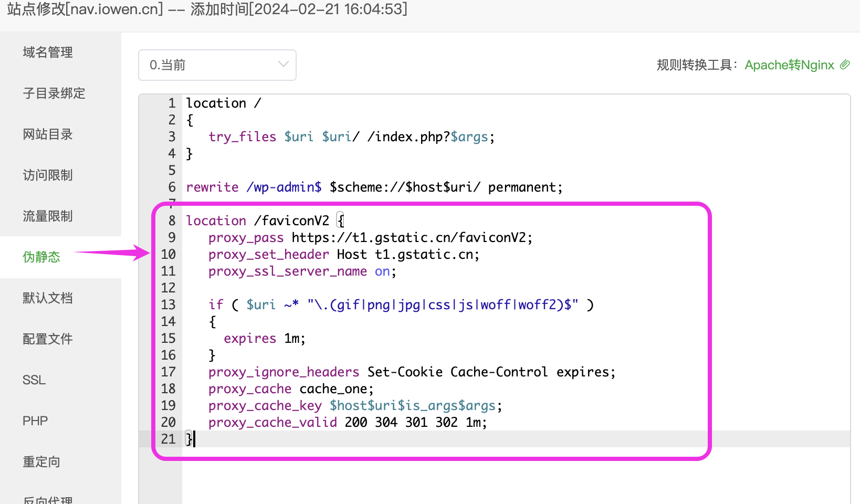Click the dropdown chevron arrow
This screenshot has width=860, height=504.
(x=284, y=65)
